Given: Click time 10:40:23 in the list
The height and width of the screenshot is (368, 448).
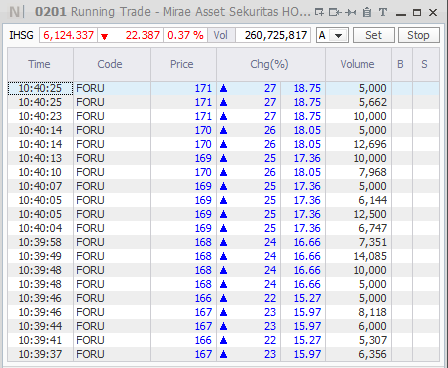Looking at the screenshot, I should [40, 116].
